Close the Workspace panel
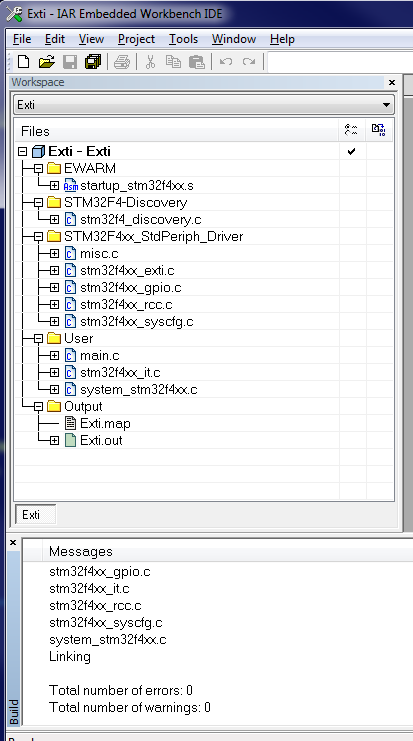The image size is (413, 741). tap(392, 82)
